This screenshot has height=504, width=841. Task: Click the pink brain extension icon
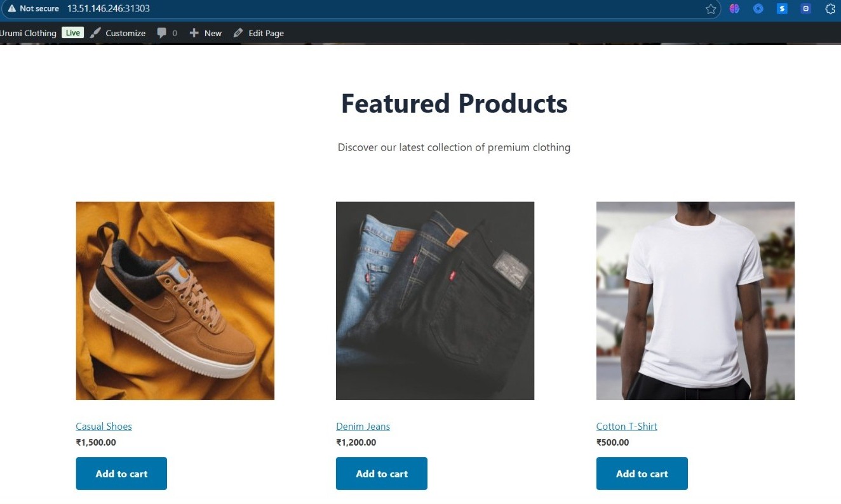point(734,9)
